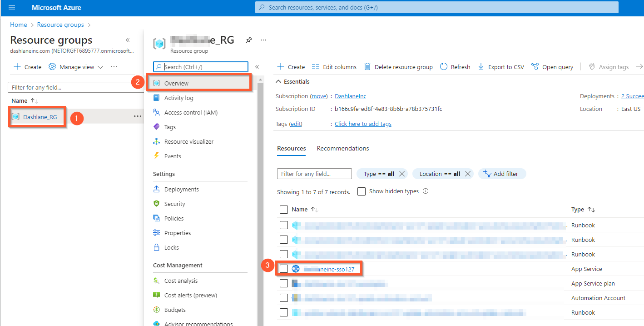Open context menu for Dashlane_RG row
This screenshot has width=644, height=326.
pos(137,116)
